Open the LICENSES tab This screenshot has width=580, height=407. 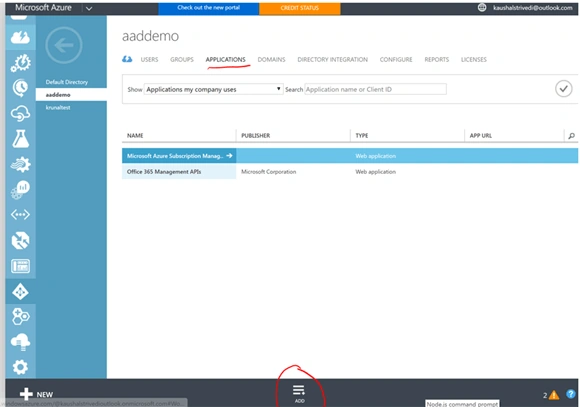click(473, 60)
